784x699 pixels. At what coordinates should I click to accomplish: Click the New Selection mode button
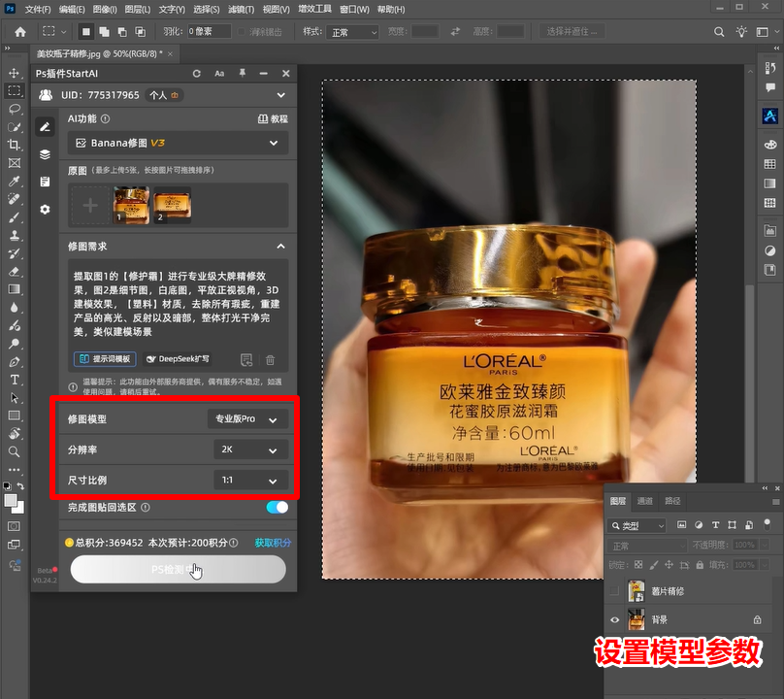86,32
